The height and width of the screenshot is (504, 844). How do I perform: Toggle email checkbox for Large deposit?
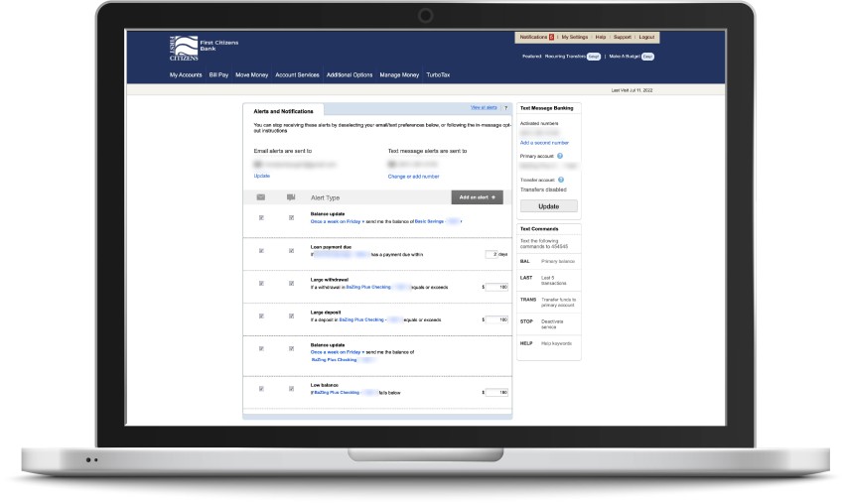point(261,316)
